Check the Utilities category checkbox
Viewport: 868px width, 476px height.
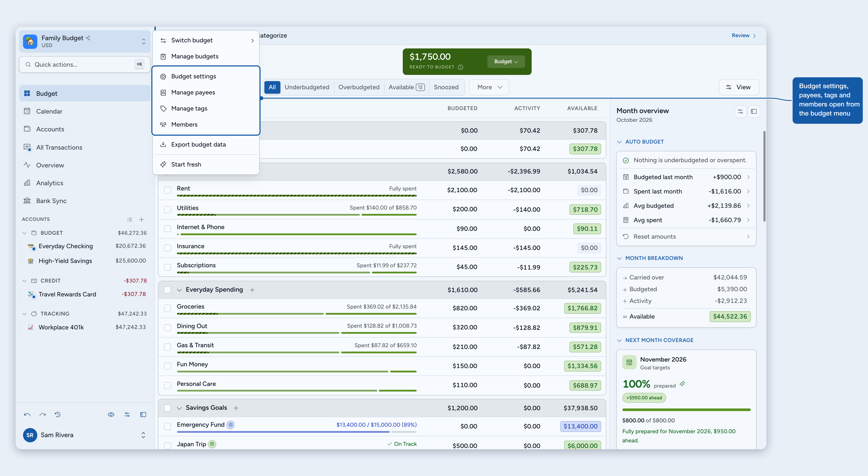point(168,210)
